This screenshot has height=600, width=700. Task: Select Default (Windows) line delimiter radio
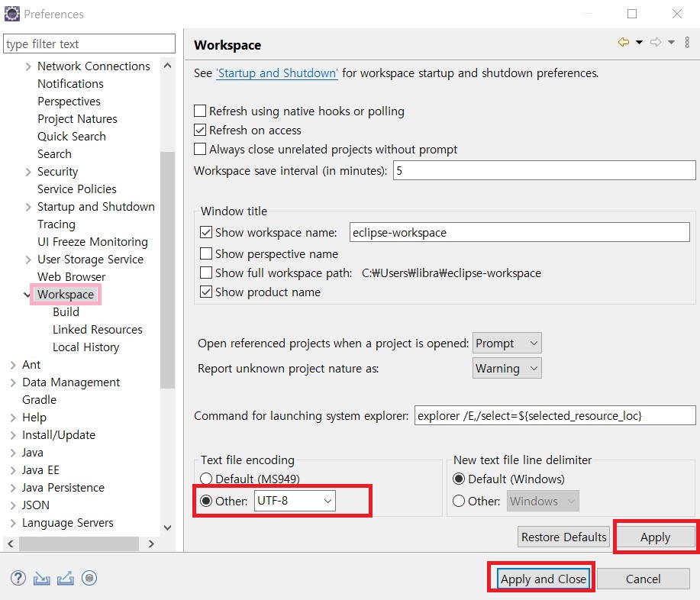[x=459, y=479]
